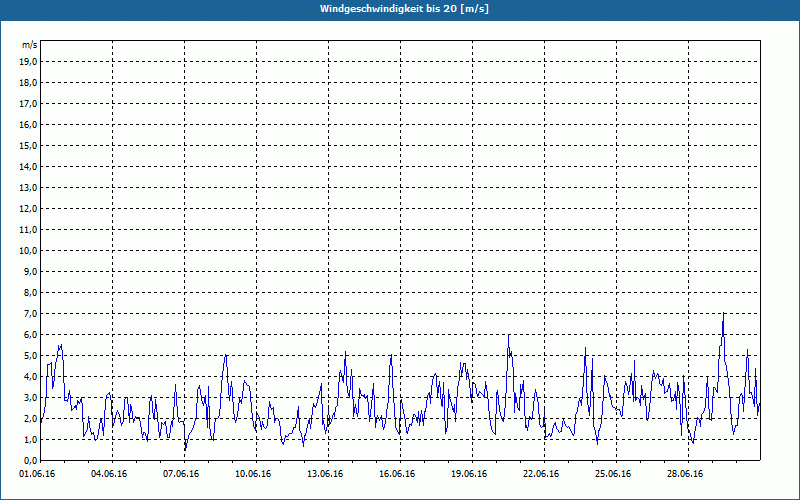
Task: Select the 8,0 y-axis label
Action: pos(31,292)
